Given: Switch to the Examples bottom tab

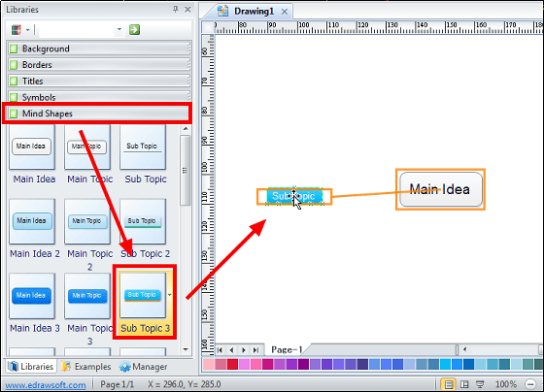Looking at the screenshot, I should coord(86,367).
